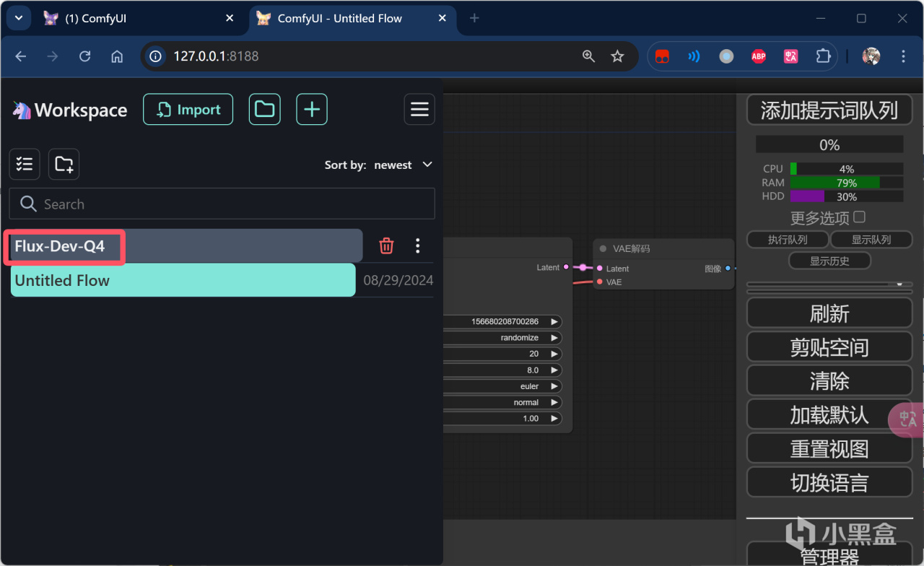This screenshot has width=924, height=566.
Task: Click the RAM usage bar
Action: [x=847, y=183]
